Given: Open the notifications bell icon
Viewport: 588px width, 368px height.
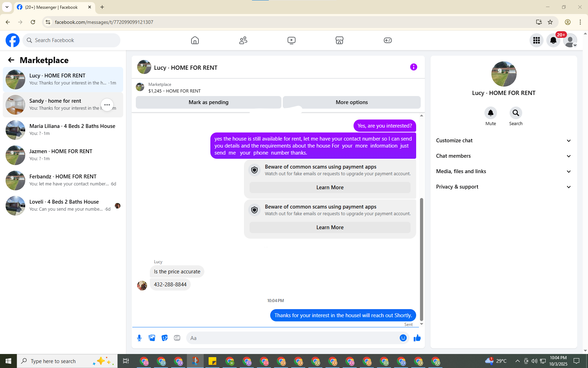Looking at the screenshot, I should pyautogui.click(x=553, y=40).
